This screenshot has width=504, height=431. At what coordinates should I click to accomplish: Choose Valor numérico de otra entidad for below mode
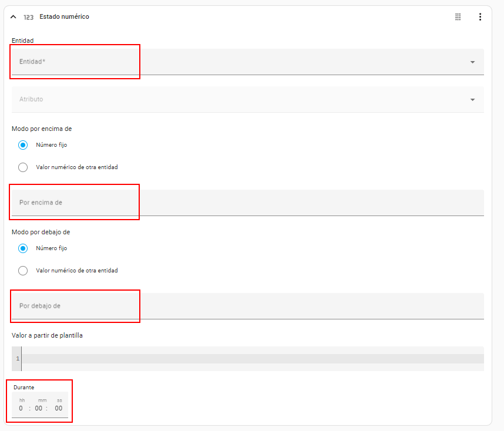click(x=23, y=271)
